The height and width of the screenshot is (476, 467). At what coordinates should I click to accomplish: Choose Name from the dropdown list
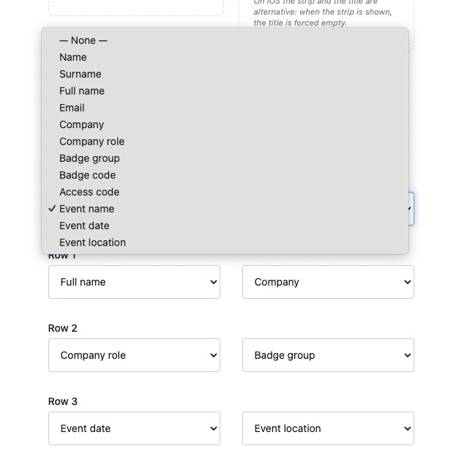tap(225, 57)
